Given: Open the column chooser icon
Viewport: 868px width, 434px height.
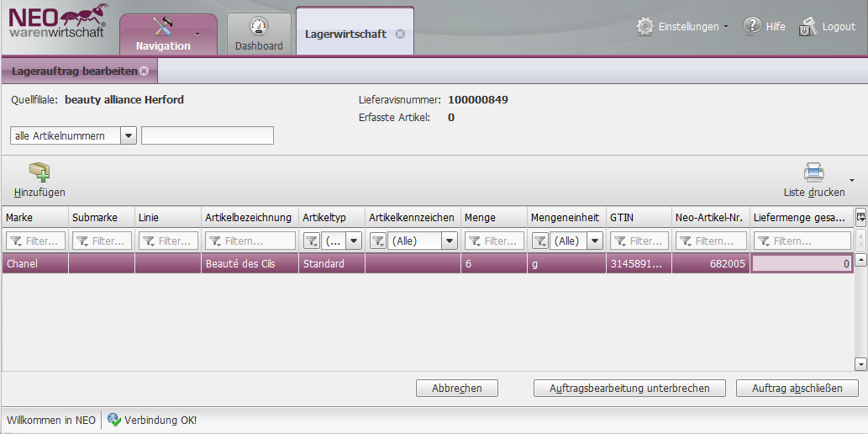Looking at the screenshot, I should click(860, 217).
